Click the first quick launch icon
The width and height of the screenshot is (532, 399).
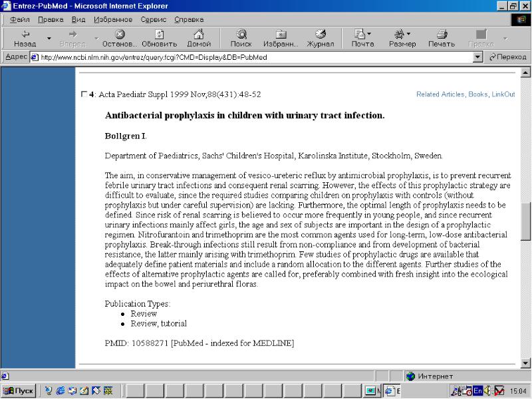(x=49, y=391)
